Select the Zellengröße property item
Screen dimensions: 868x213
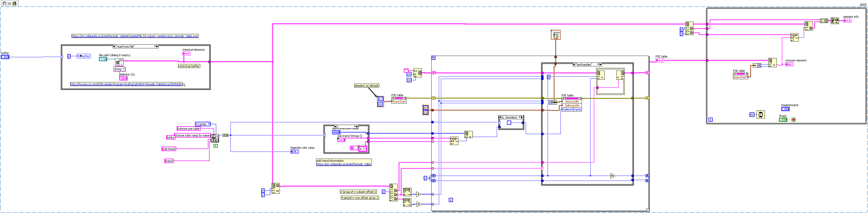coord(572,106)
